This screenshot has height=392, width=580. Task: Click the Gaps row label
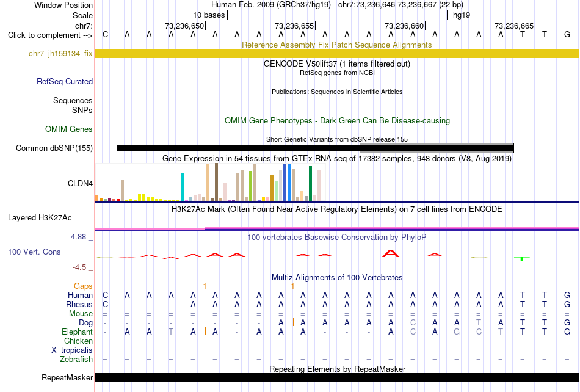(83, 286)
